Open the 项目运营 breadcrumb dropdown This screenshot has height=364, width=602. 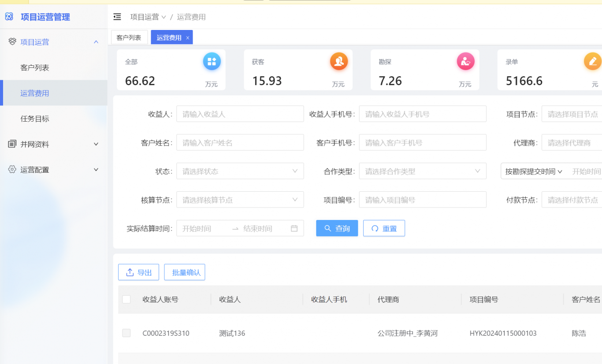coord(148,17)
